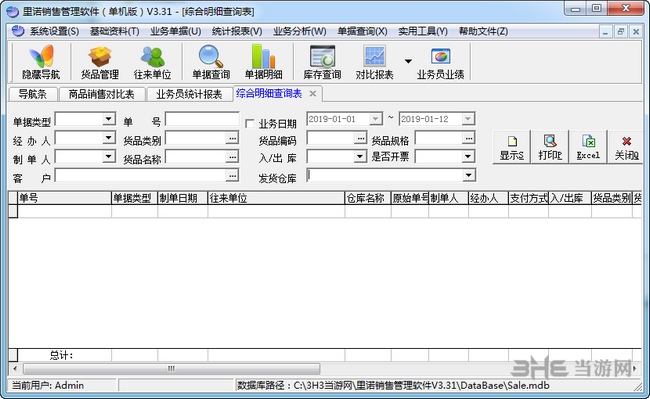Click the 单号 column header
This screenshot has height=399, width=650.
point(64,198)
